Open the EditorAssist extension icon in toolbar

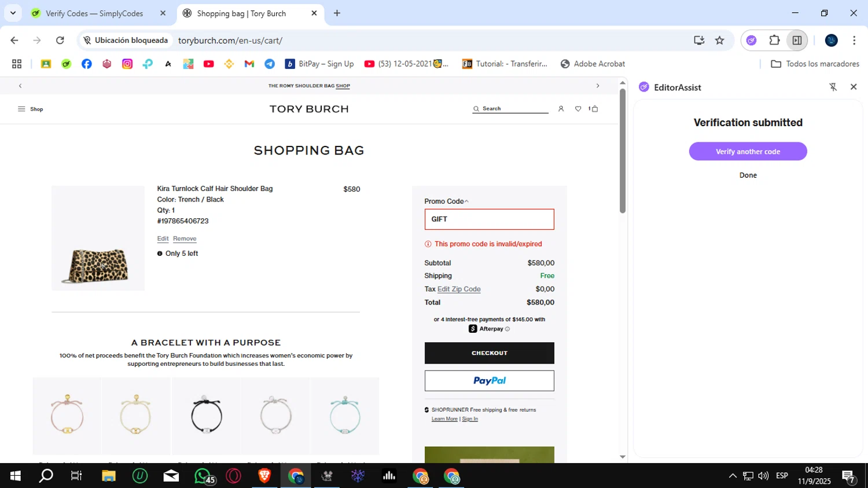[x=751, y=41]
